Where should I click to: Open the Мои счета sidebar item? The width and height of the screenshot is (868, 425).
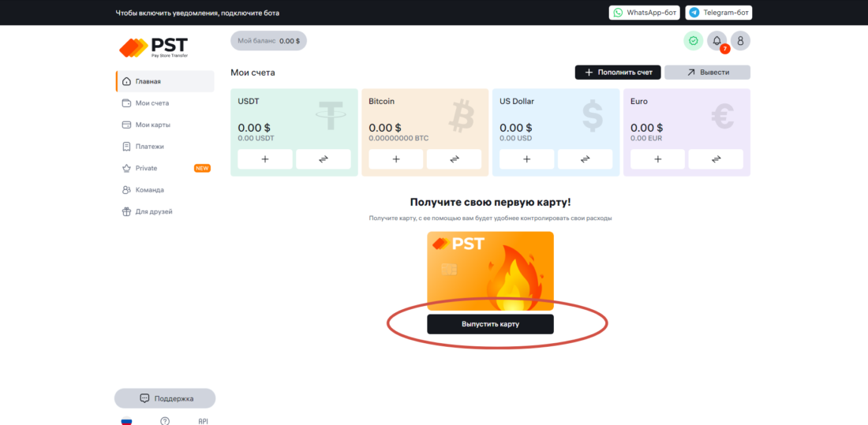click(x=165, y=103)
